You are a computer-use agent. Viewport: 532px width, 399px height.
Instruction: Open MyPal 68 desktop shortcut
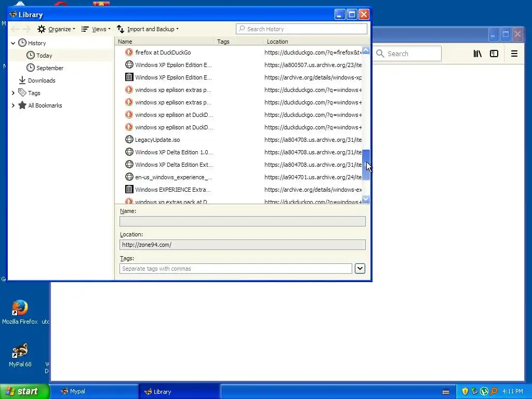click(20, 355)
